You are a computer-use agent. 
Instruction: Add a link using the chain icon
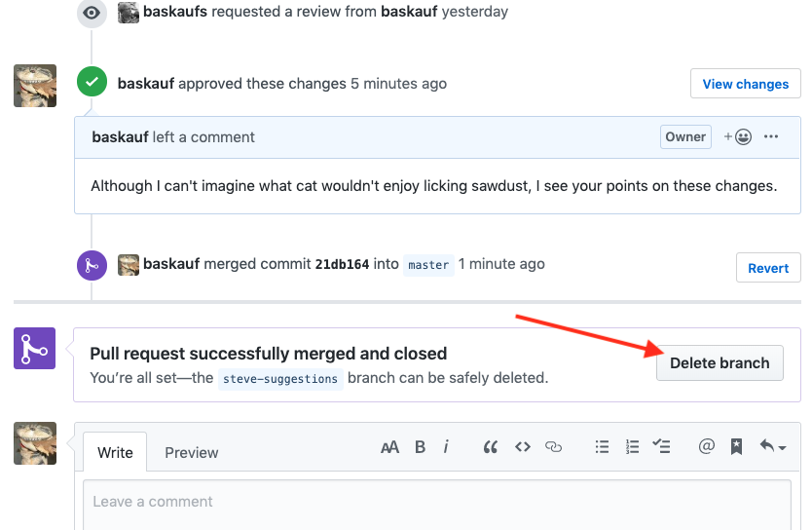click(553, 446)
